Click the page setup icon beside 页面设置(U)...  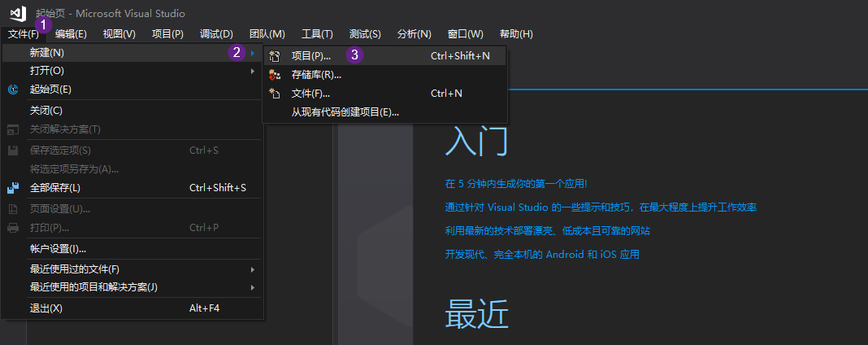(x=13, y=209)
